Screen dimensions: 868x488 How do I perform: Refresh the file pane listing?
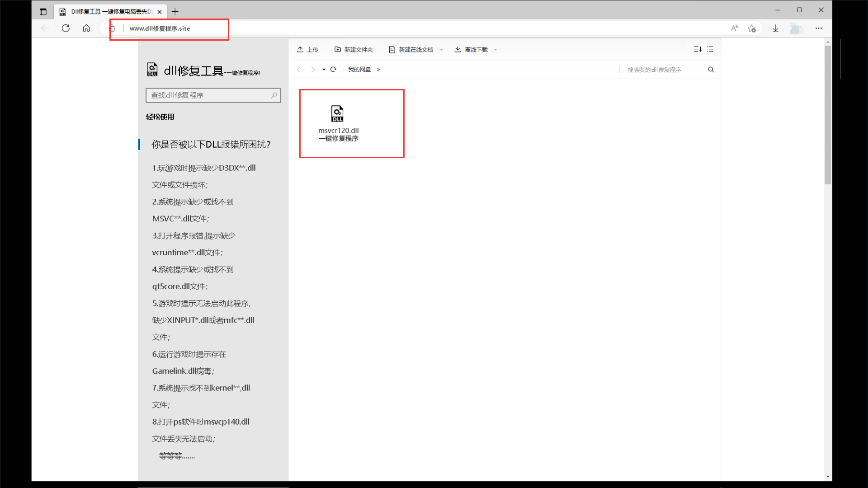(334, 70)
